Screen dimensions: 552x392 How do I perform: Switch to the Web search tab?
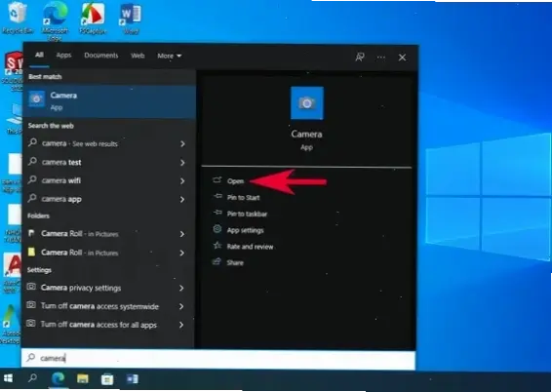[x=138, y=56]
